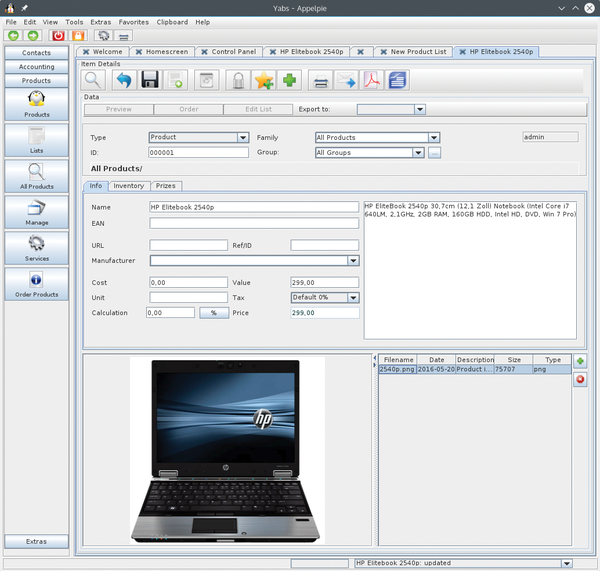Screen dimensions: 600x571
Task: Send item via mail envelope icon
Action: pyautogui.click(x=346, y=80)
